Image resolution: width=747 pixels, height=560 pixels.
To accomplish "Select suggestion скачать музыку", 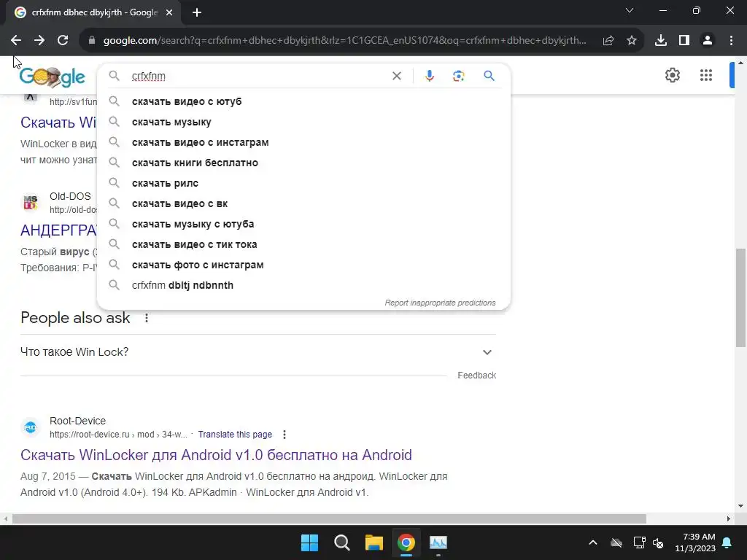I will click(x=303, y=122).
